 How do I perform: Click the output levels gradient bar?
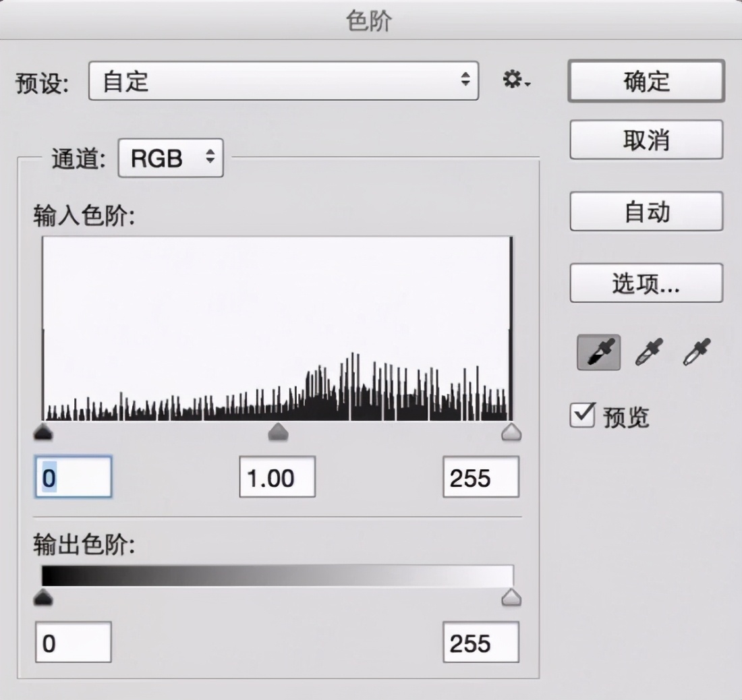pyautogui.click(x=277, y=576)
